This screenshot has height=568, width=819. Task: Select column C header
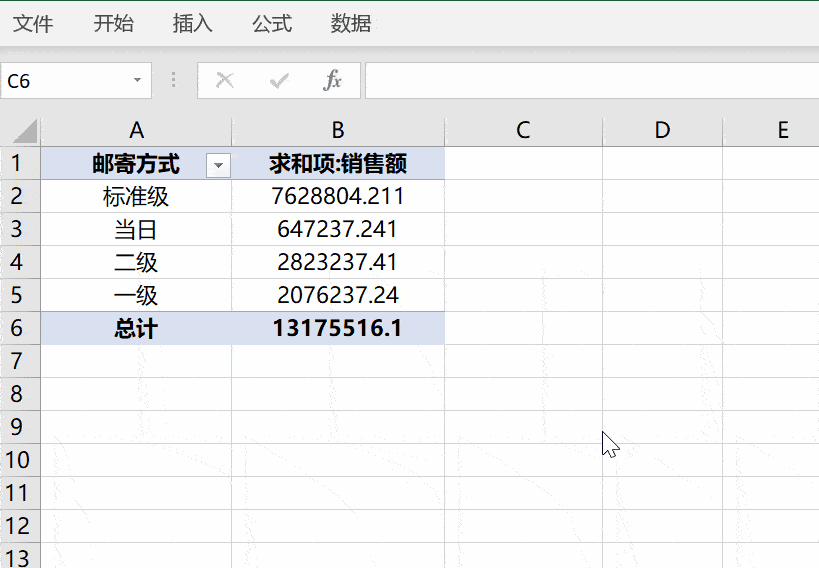[x=523, y=131]
